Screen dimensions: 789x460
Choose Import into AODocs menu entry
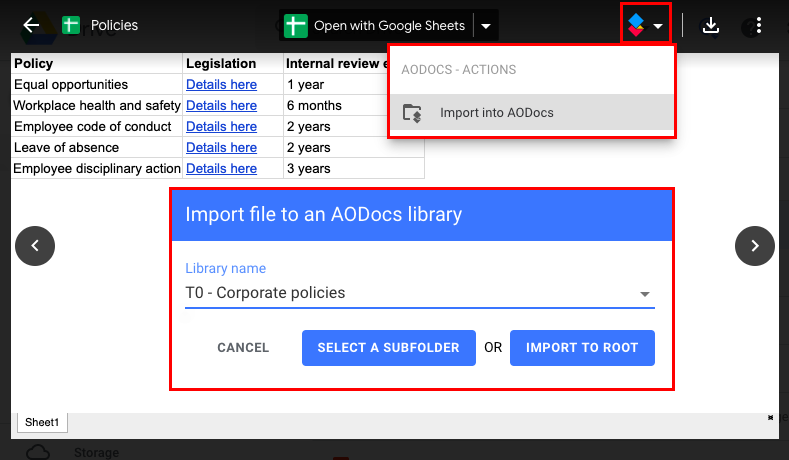point(532,112)
